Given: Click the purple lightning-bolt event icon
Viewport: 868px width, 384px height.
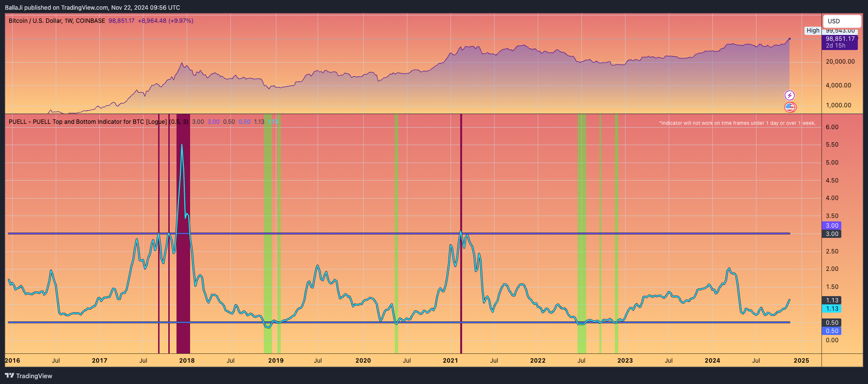Looking at the screenshot, I should point(789,96).
